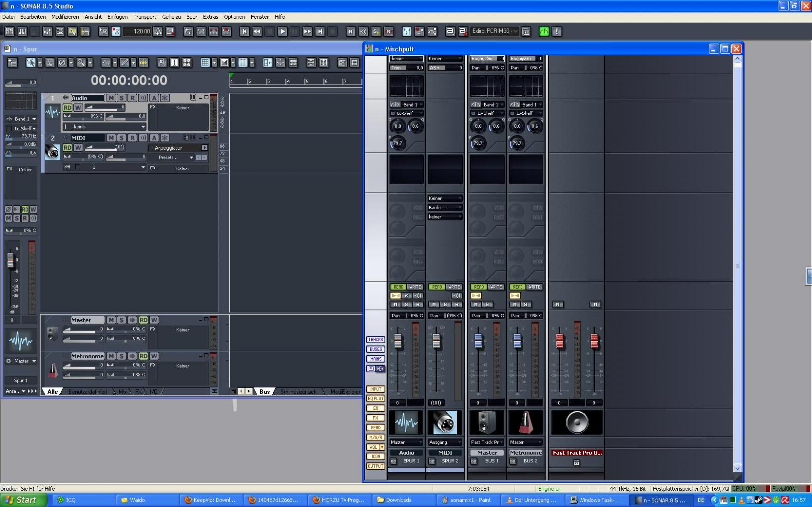This screenshot has height=507, width=812.
Task: Toggle WRITE automation on the Master mixer strip
Action: (496, 287)
